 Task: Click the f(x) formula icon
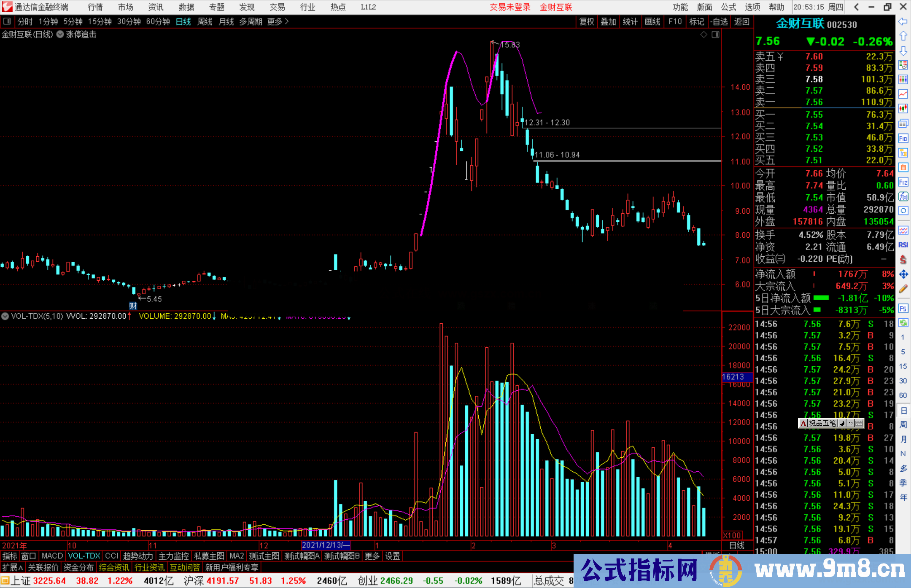903,196
